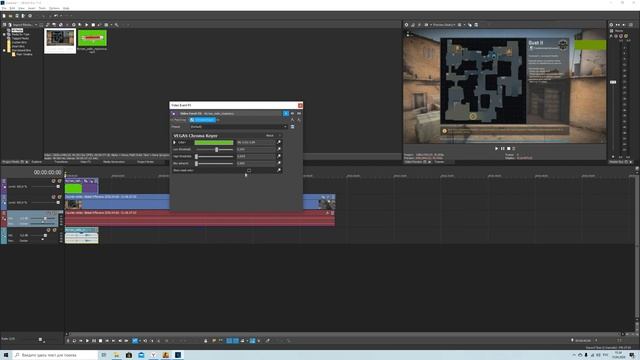Play in the Video Preview window
The image size is (640, 360).
pos(496,149)
